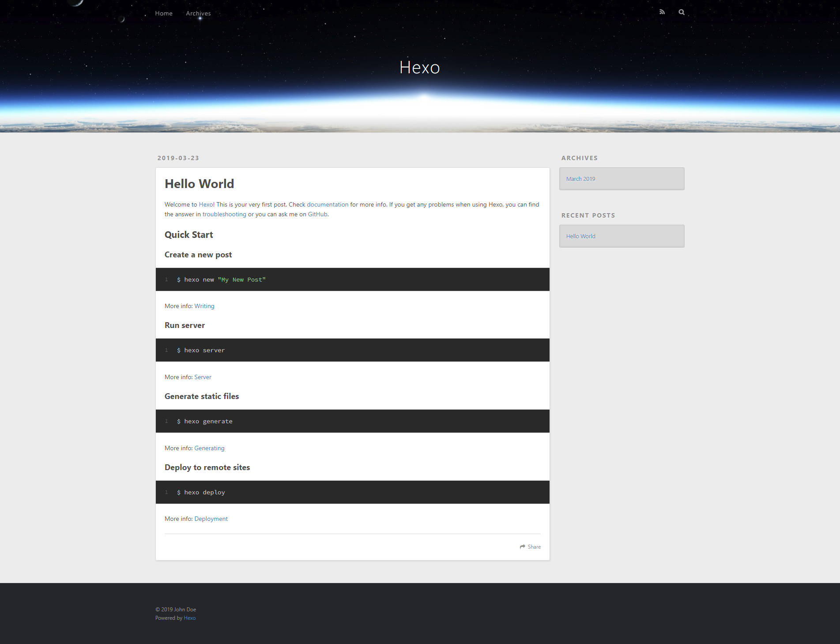Click the ARCHIVES widget heading

[x=580, y=158]
